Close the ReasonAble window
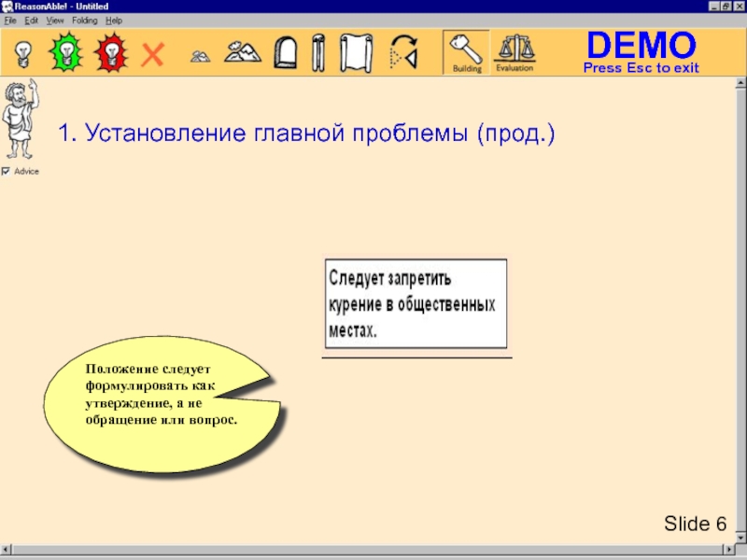Viewport: 747px width, 560px height. 740,7
